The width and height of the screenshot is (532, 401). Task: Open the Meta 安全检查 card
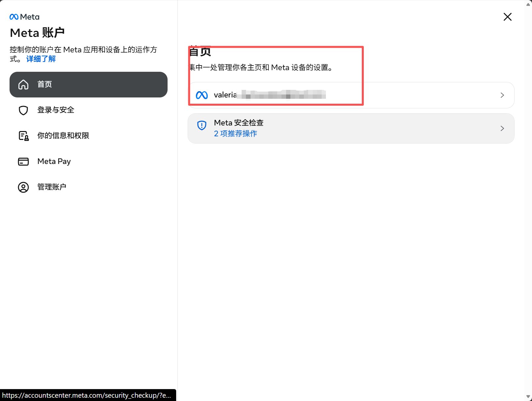[x=351, y=128]
